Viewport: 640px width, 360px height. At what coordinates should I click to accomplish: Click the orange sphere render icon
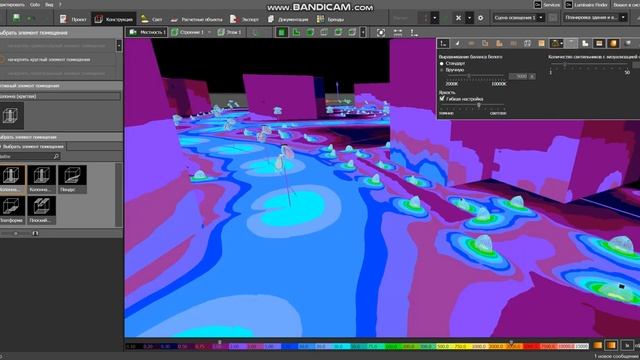[x=613, y=43]
